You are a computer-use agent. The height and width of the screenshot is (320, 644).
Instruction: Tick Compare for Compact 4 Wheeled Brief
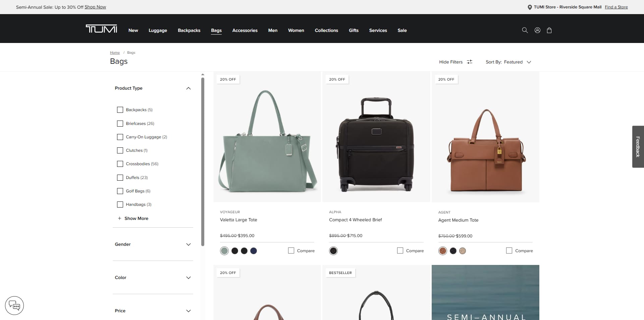[x=400, y=250]
